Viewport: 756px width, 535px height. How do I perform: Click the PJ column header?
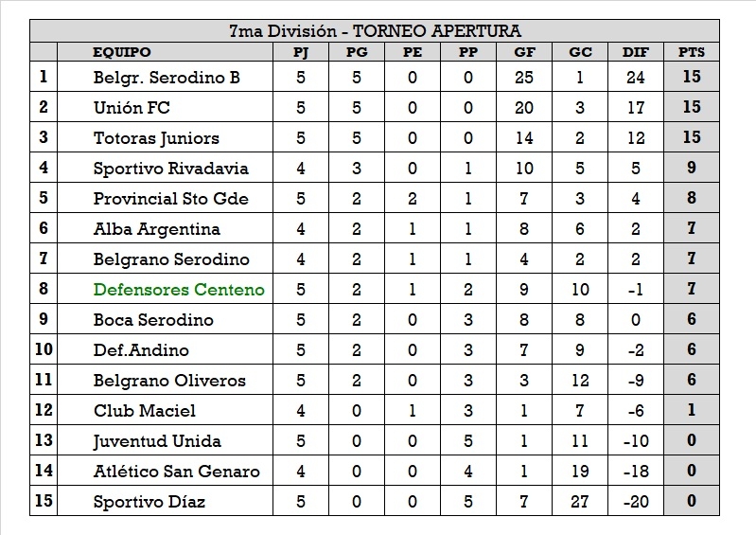pos(301,53)
